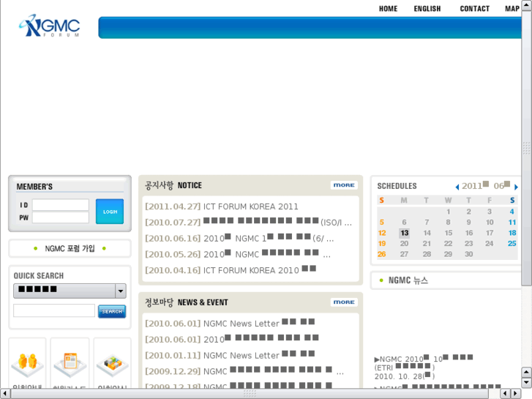Open the CONTACT page

click(x=475, y=9)
